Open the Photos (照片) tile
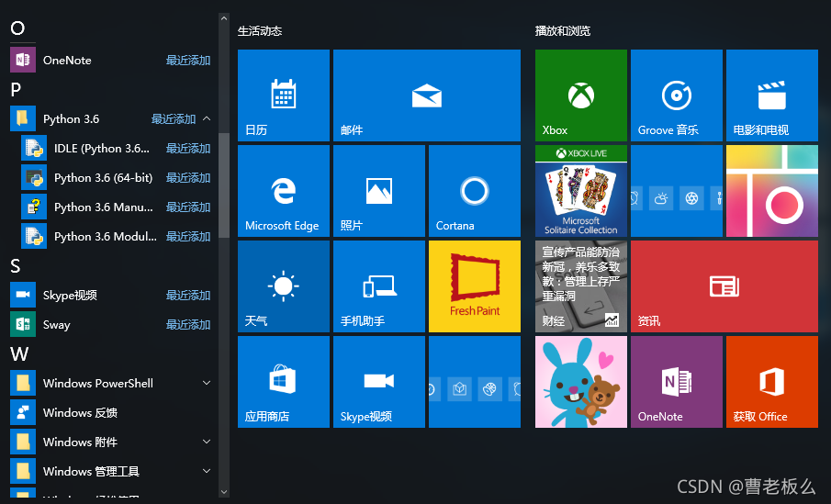This screenshot has height=504, width=831. coord(379,191)
